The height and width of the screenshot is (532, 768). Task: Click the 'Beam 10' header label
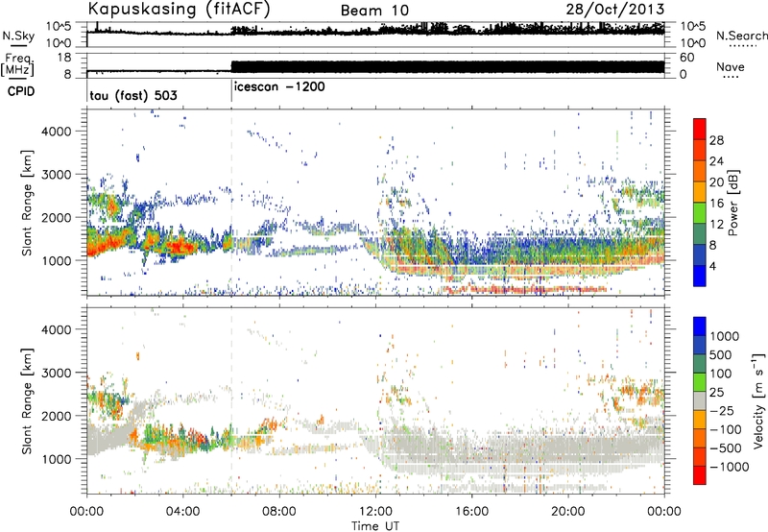pos(374,11)
